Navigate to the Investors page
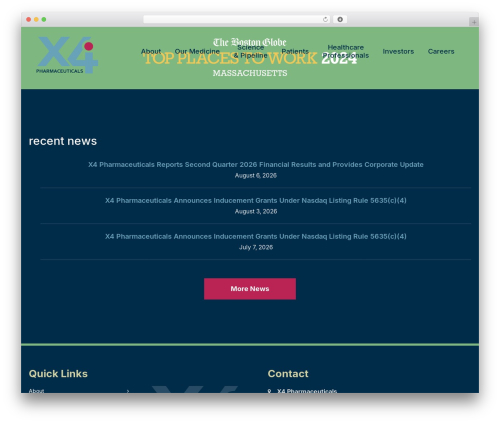Screen dimensions: 500x423 pyautogui.click(x=398, y=51)
